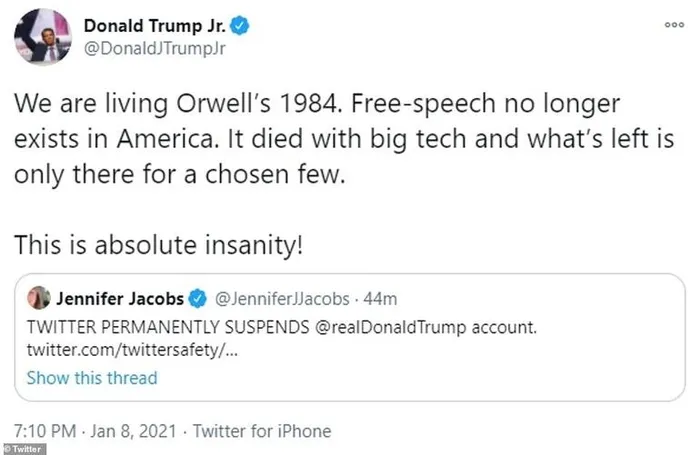Open the three-dot more options menu
This screenshot has width=700, height=455.
[x=674, y=25]
